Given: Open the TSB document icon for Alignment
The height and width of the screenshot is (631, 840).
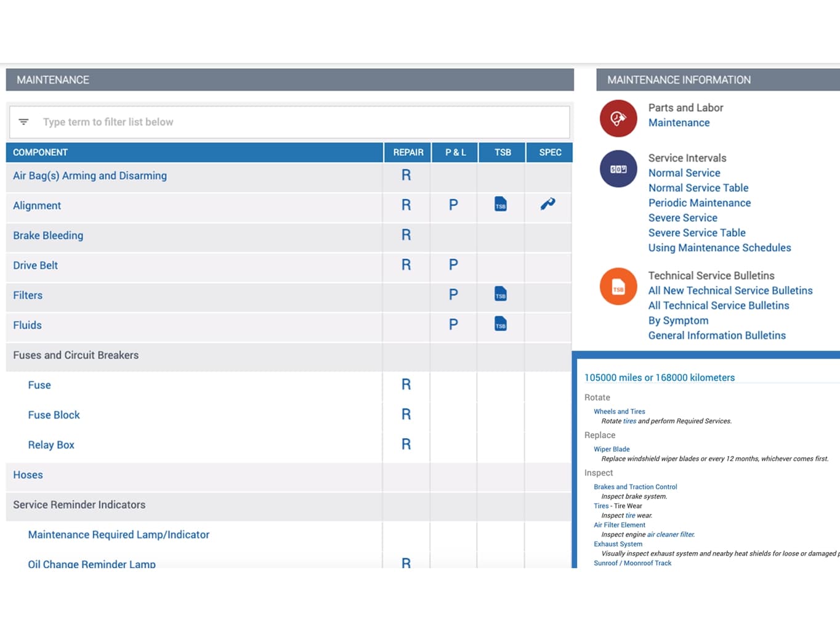Looking at the screenshot, I should (x=501, y=204).
